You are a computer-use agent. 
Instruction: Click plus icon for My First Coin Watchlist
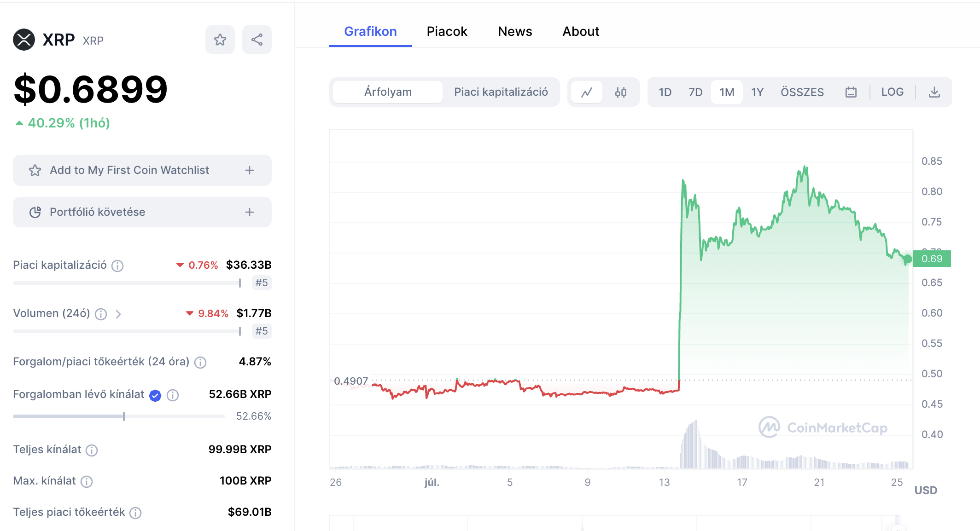coord(250,170)
